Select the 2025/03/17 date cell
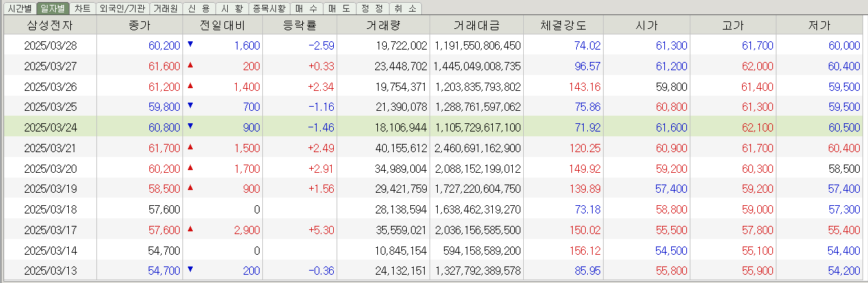This screenshot has height=283, width=868. tap(50, 229)
